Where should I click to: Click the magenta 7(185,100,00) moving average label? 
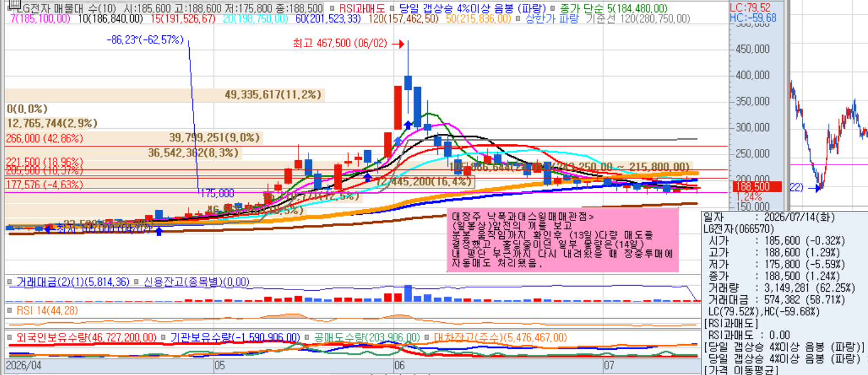pos(41,19)
